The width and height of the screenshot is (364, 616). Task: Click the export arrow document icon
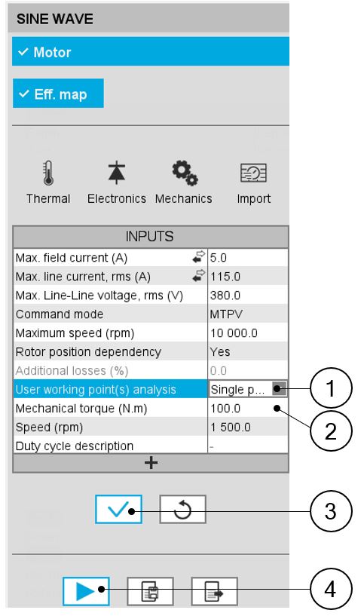pos(214,591)
